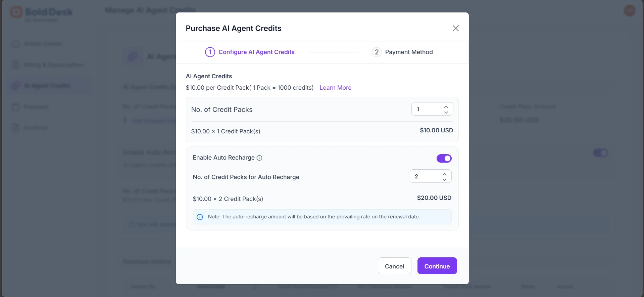644x297 pixels.
Task: Click AI Agent Credits sidebar icon
Action: 15,86
